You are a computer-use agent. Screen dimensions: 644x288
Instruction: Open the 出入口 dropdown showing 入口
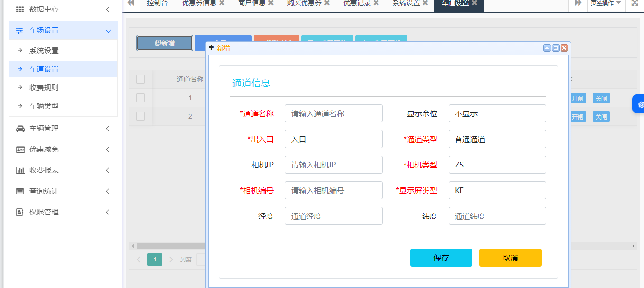[x=333, y=139]
